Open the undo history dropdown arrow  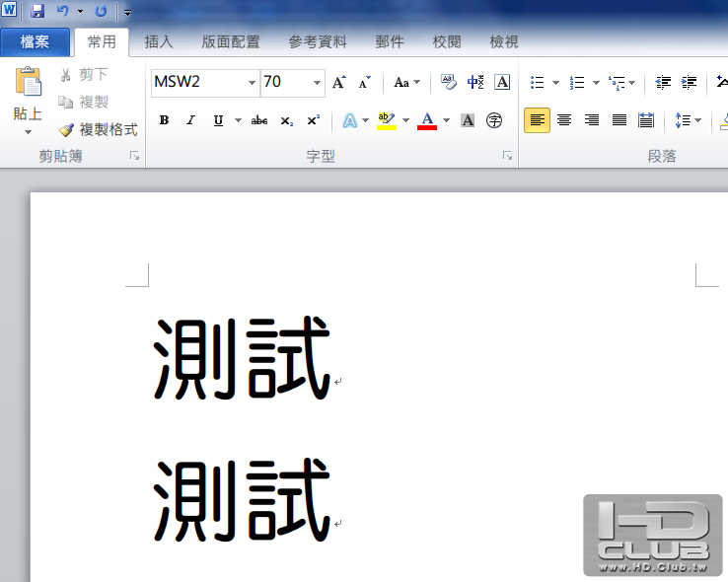coord(80,11)
